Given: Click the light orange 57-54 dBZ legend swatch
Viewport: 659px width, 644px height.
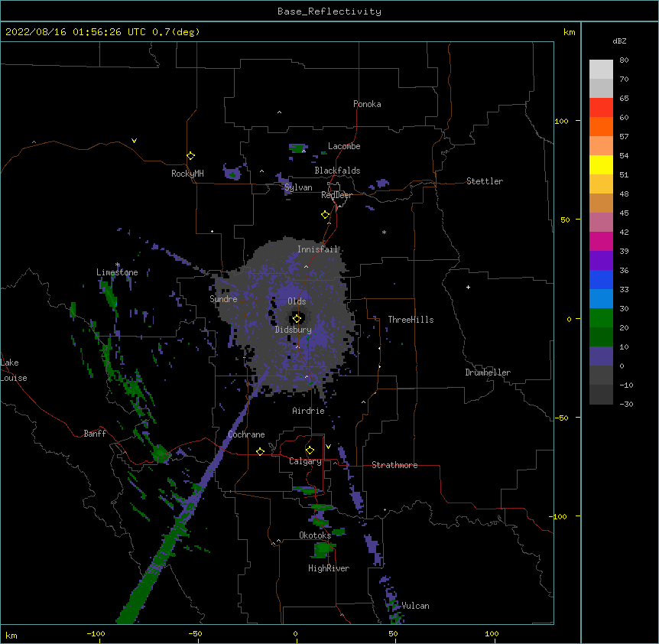Looking at the screenshot, I should click(x=601, y=146).
